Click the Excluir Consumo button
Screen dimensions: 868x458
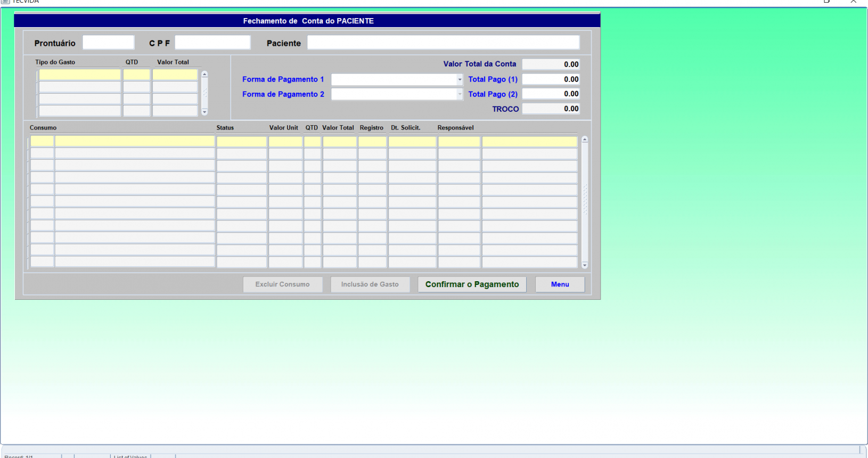[x=282, y=284]
